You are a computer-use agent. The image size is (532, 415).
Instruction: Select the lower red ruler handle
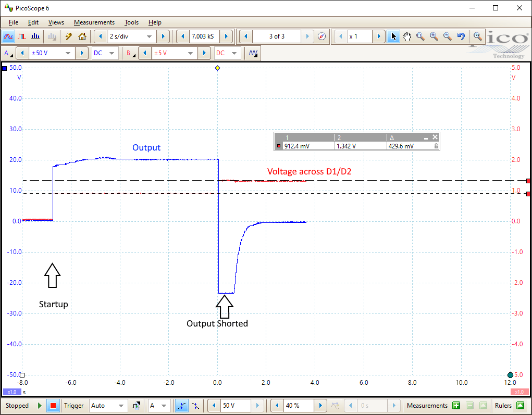point(528,194)
